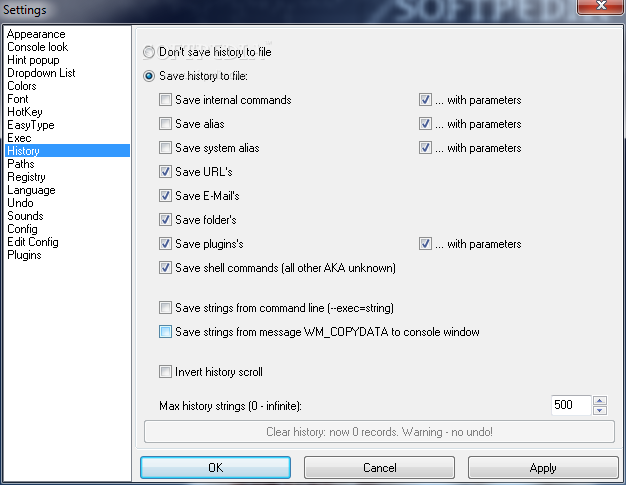Toggle "with parameters" for internal commands

[425, 100]
